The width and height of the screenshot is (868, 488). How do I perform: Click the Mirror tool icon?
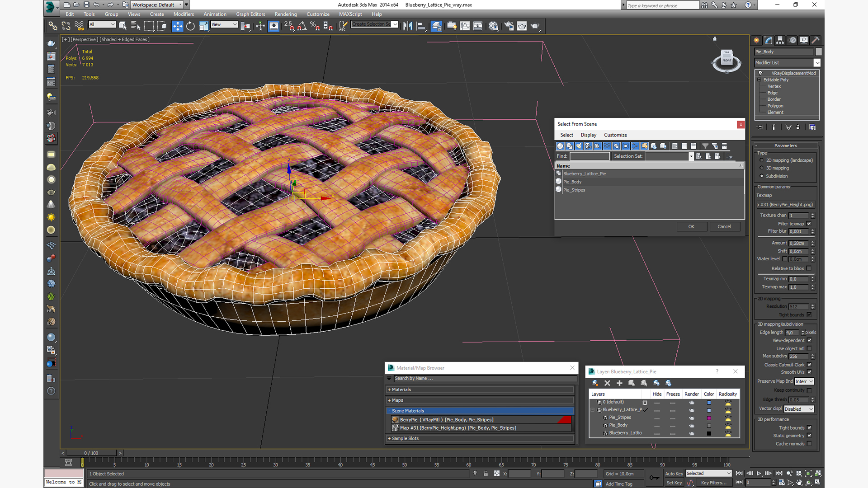click(408, 26)
